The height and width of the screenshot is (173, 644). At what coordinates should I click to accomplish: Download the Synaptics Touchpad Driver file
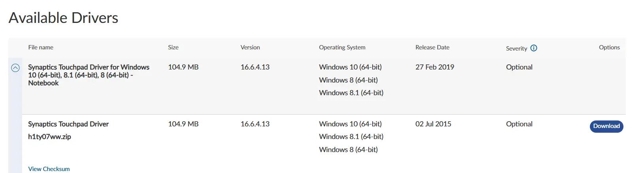click(606, 126)
